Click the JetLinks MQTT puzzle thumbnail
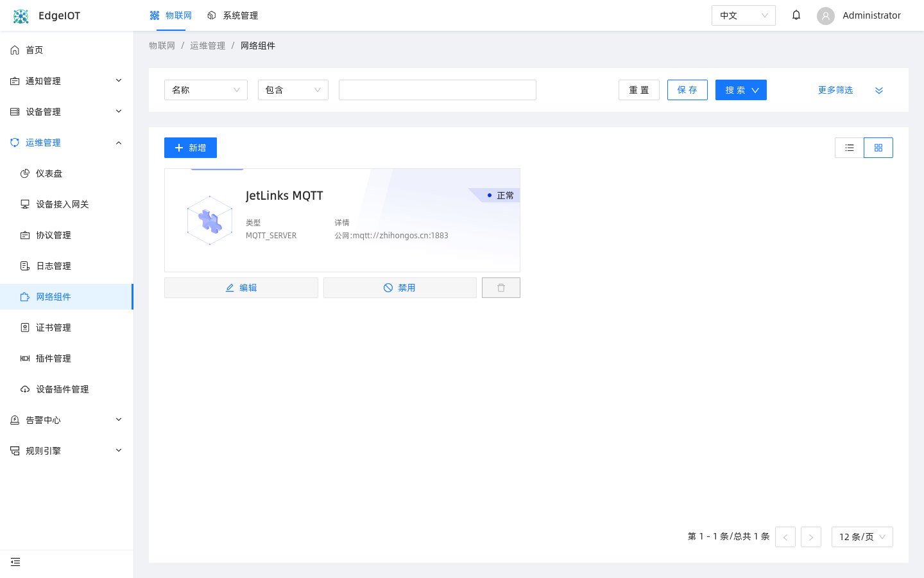 pyautogui.click(x=210, y=220)
